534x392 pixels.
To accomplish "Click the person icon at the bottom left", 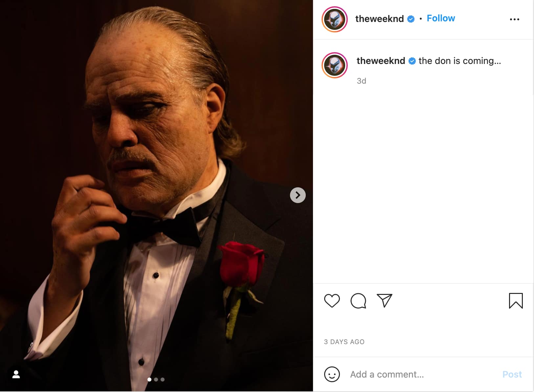I will pyautogui.click(x=15, y=375).
